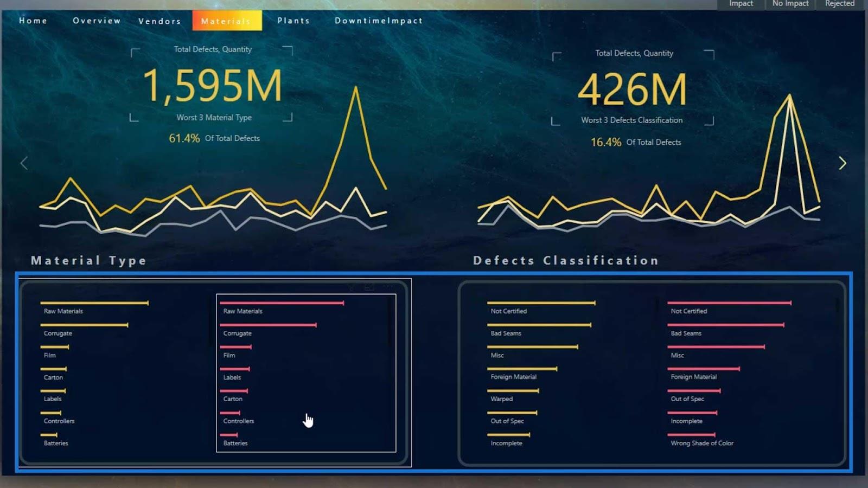Image resolution: width=868 pixels, height=488 pixels.
Task: Select pink Bad Seams bar
Action: tap(726, 325)
